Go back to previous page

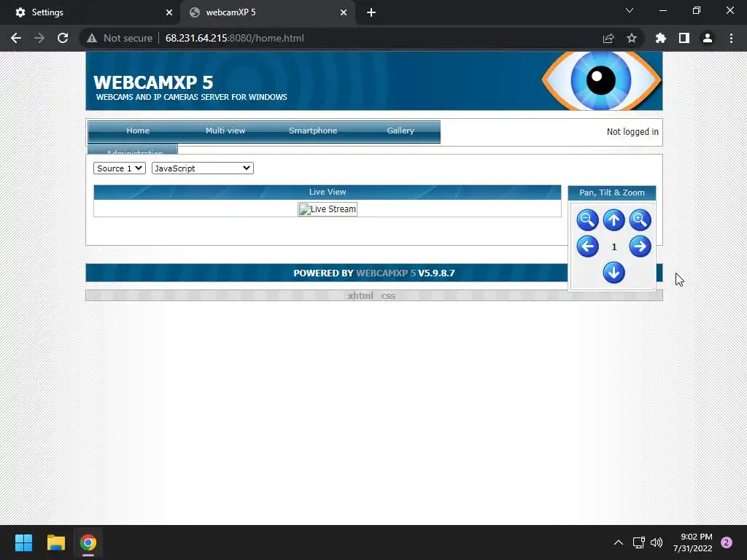click(x=16, y=38)
